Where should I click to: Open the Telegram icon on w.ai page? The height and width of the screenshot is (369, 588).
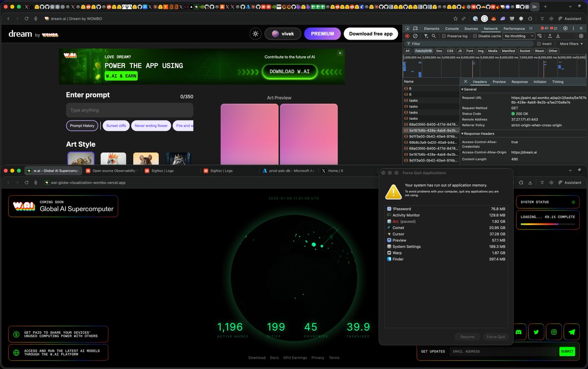tap(571, 332)
